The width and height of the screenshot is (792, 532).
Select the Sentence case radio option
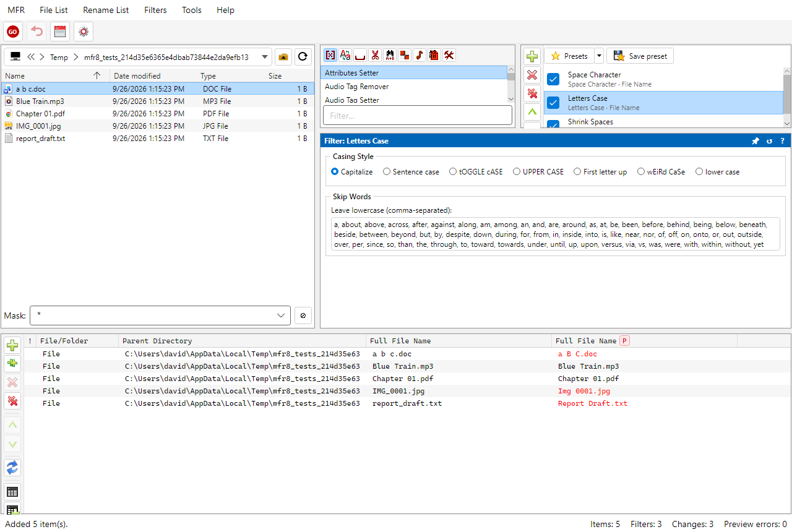point(411,172)
